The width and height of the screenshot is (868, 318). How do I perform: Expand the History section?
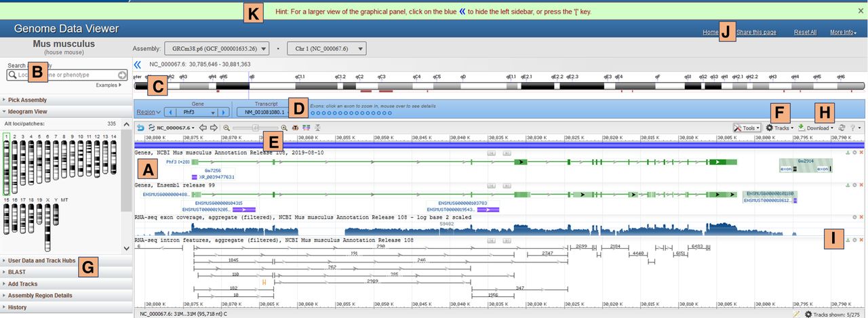[66, 307]
